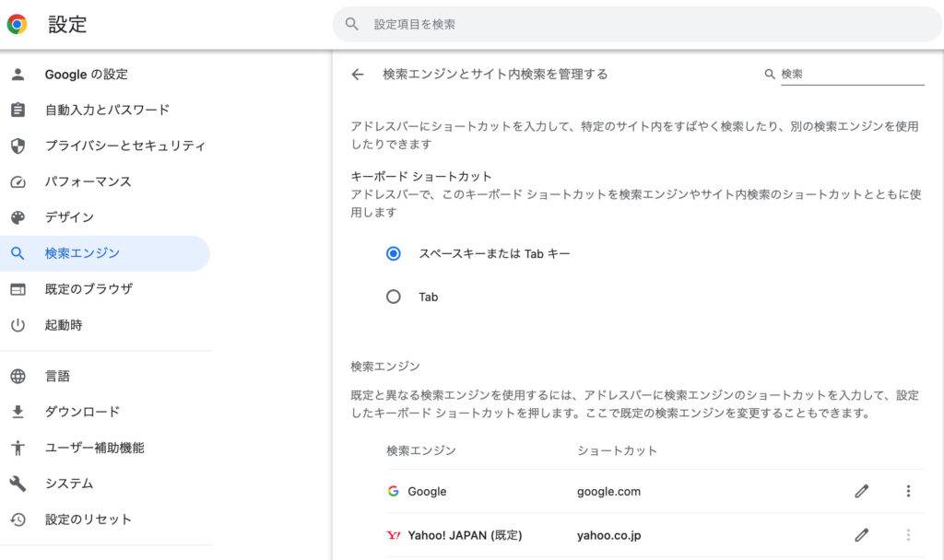The height and width of the screenshot is (560, 944).
Task: Select the スペースキーまたは Tab キー radio button
Action: 394,253
